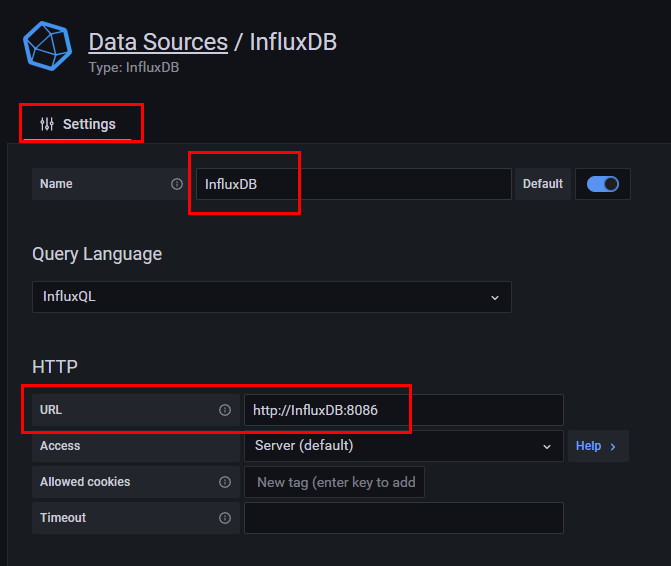Click the InfluxDB page title text
Screen dimensions: 671x566
pos(293,42)
